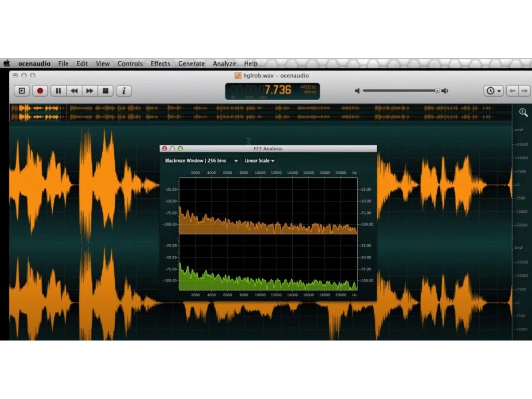
Task: Click the play button in the toolbar
Action: (x=22, y=91)
